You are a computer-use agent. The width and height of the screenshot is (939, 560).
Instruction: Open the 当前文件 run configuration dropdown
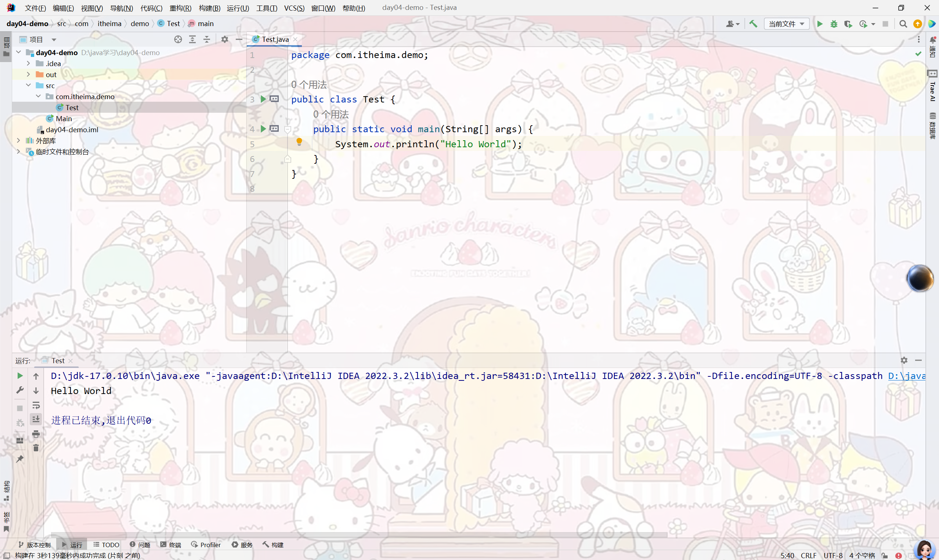coord(787,24)
